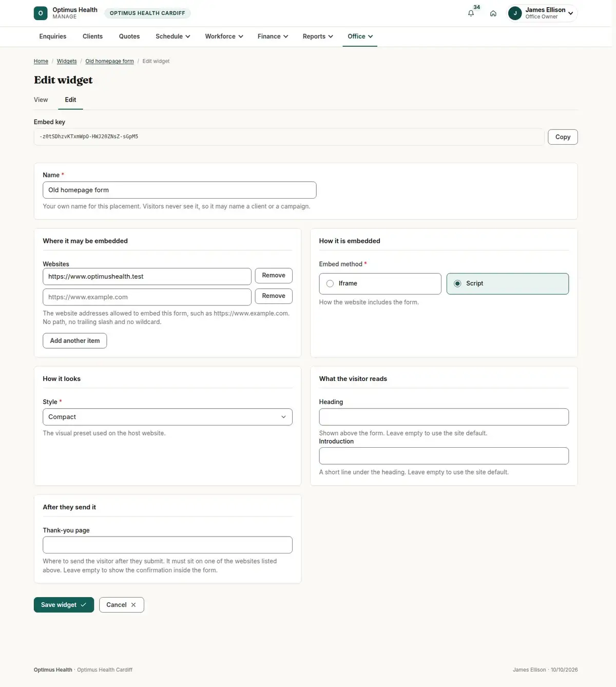
Task: Copy the embed key
Action: click(x=563, y=137)
